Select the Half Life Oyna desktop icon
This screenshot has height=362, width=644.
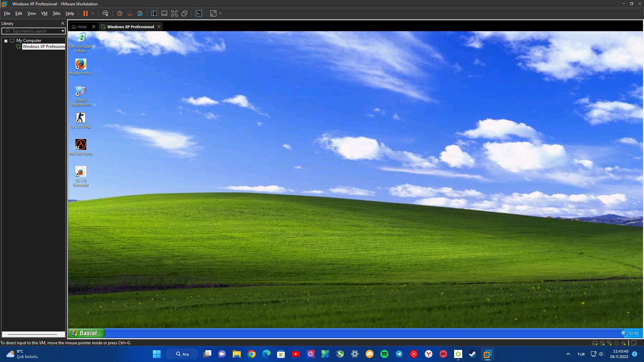click(x=80, y=145)
